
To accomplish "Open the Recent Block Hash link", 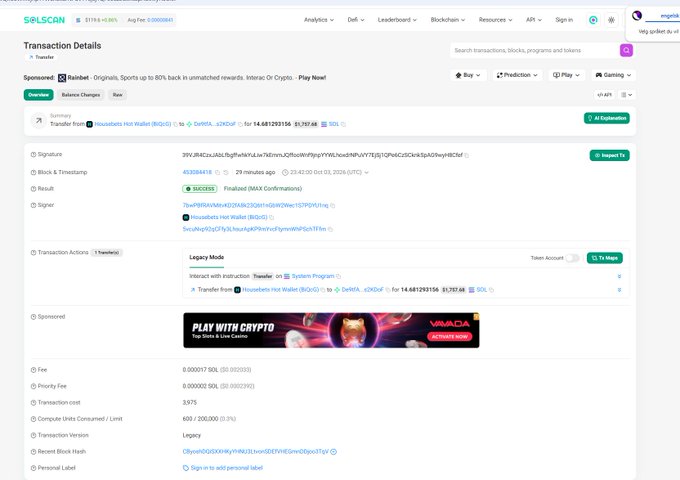I will click(255, 452).
